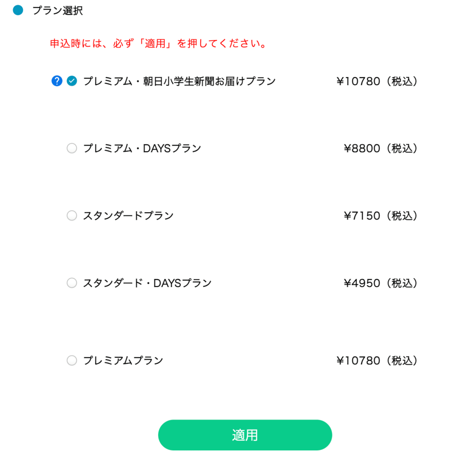Select the プレミアム・DAYSプラン radio button
The image size is (476, 455).
click(72, 148)
